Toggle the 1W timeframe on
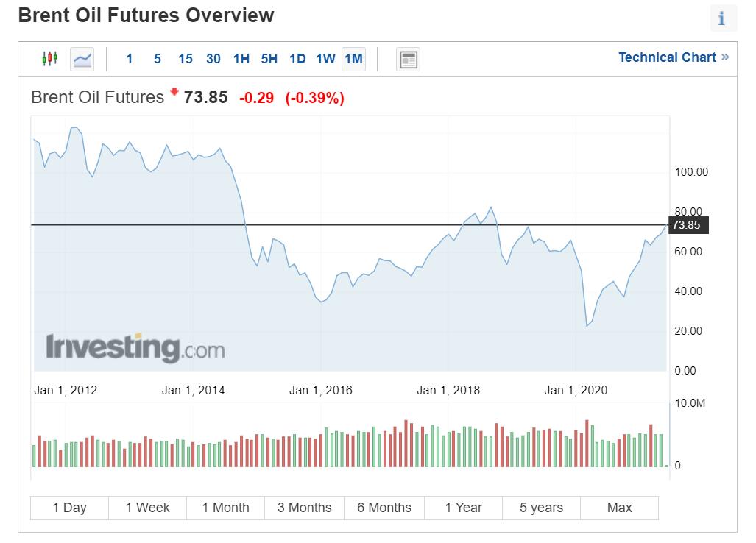756x543 pixels. (x=325, y=59)
